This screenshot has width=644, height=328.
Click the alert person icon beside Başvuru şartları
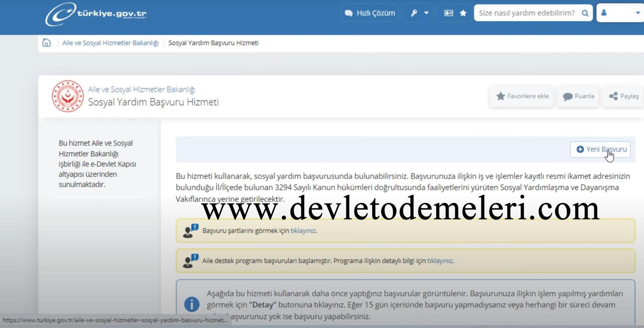191,231
